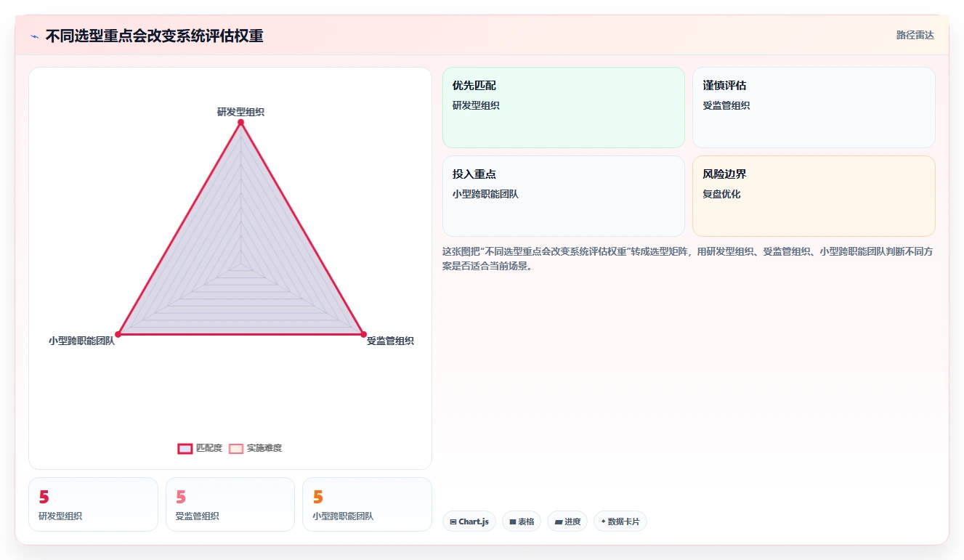This screenshot has height=560, width=964.
Task: Click the 研发型组织 radar data point
Action: point(240,122)
